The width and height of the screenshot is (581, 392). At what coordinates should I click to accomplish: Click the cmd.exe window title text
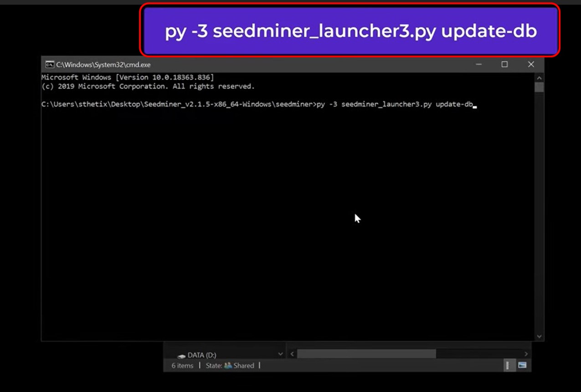click(103, 65)
